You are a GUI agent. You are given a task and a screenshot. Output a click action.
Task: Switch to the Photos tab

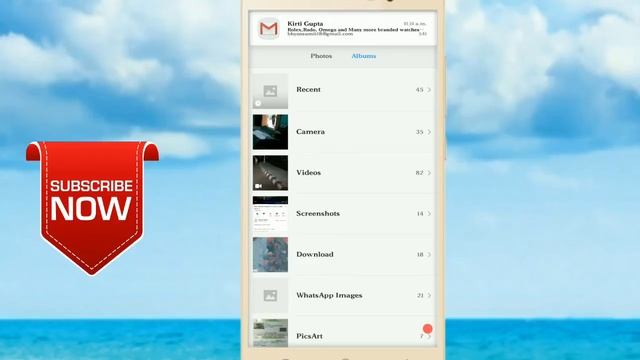pos(321,56)
